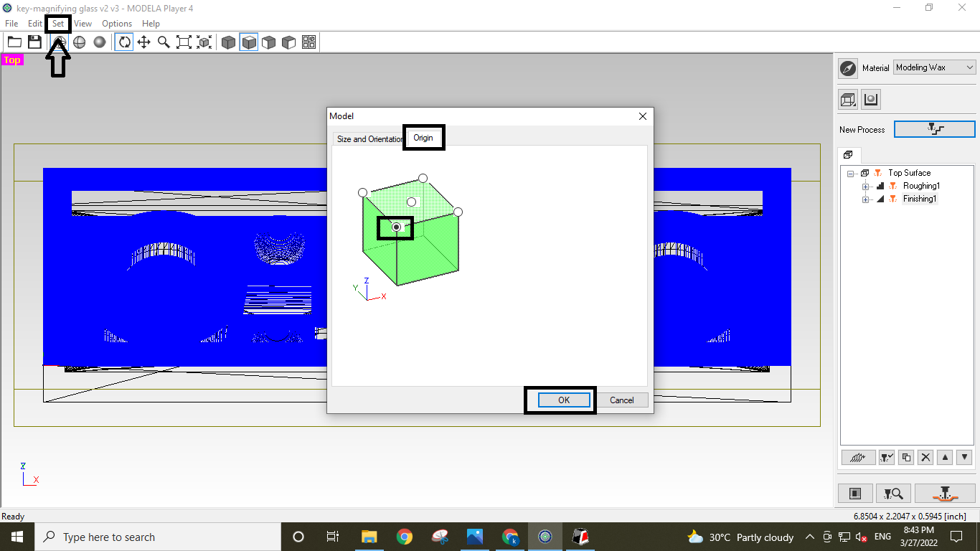Viewport: 980px width, 551px height.
Task: Open the Edit menu
Action: tap(35, 24)
